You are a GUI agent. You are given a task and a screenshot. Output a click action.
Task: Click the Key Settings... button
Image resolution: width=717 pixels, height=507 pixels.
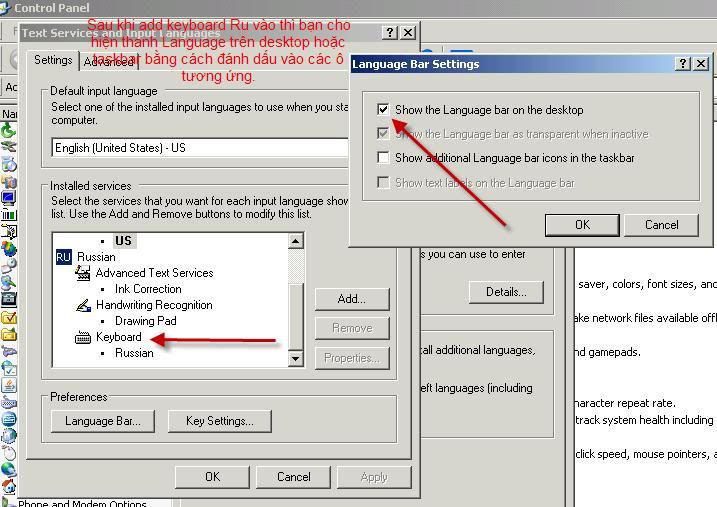(219, 421)
